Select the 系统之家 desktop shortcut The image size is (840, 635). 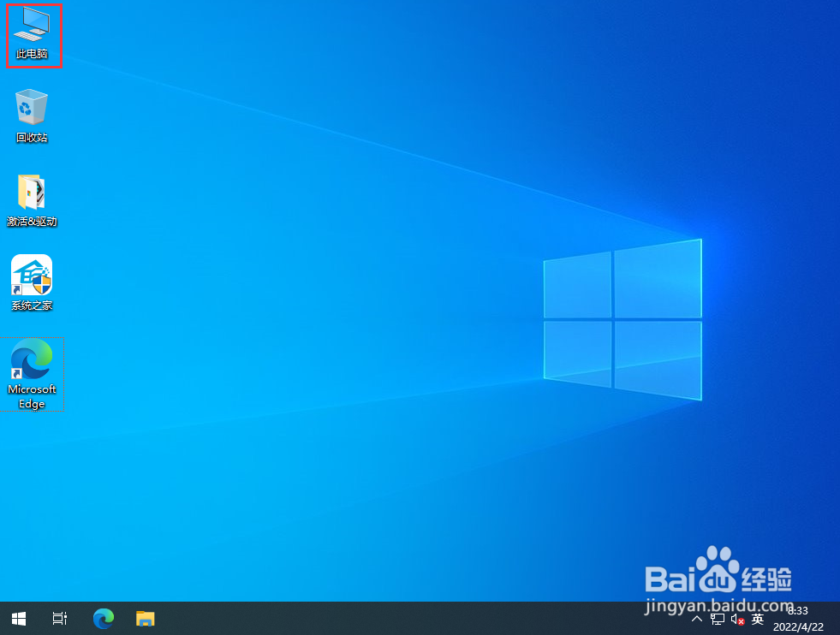pyautogui.click(x=32, y=283)
